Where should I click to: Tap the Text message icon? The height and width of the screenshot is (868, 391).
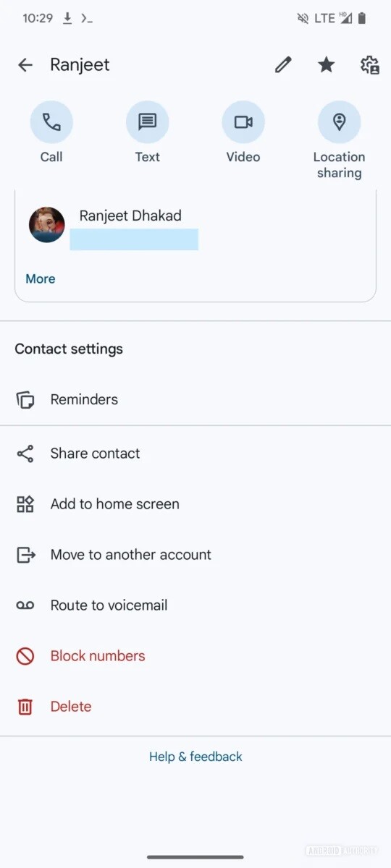click(x=148, y=122)
